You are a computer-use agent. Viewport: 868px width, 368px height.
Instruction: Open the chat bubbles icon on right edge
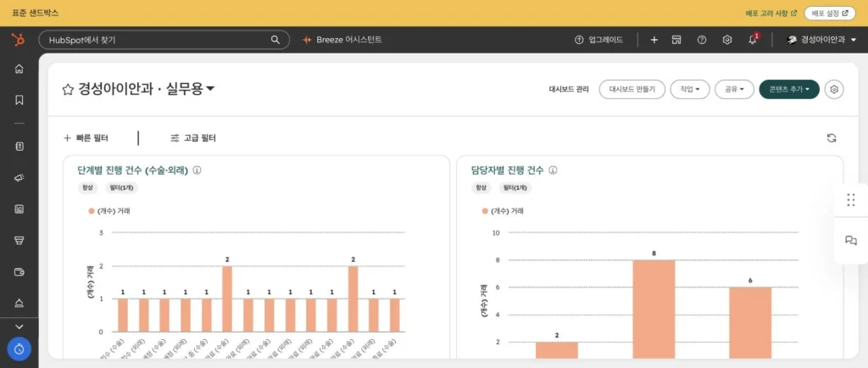tap(851, 240)
